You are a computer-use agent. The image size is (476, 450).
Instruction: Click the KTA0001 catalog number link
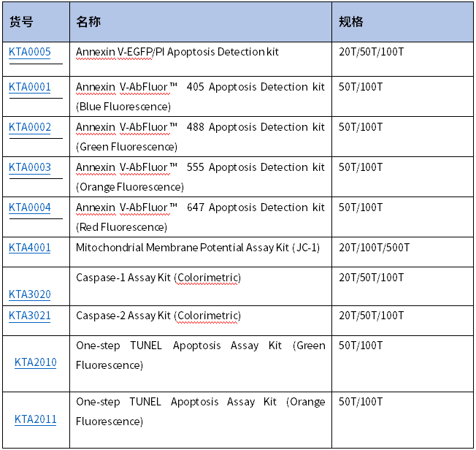point(30,87)
